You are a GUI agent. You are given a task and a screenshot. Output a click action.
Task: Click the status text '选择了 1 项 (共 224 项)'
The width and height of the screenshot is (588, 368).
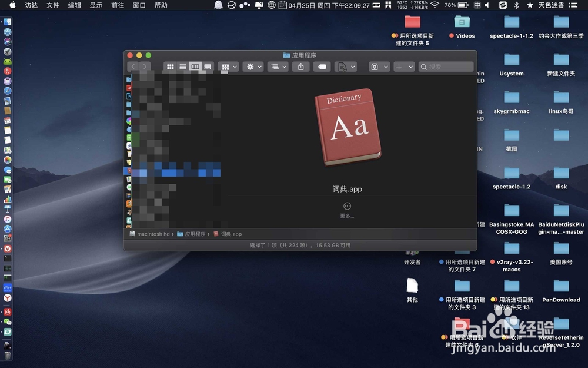coord(279,245)
